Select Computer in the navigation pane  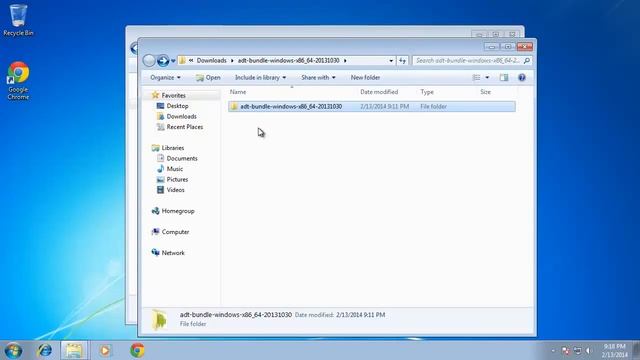tap(175, 232)
